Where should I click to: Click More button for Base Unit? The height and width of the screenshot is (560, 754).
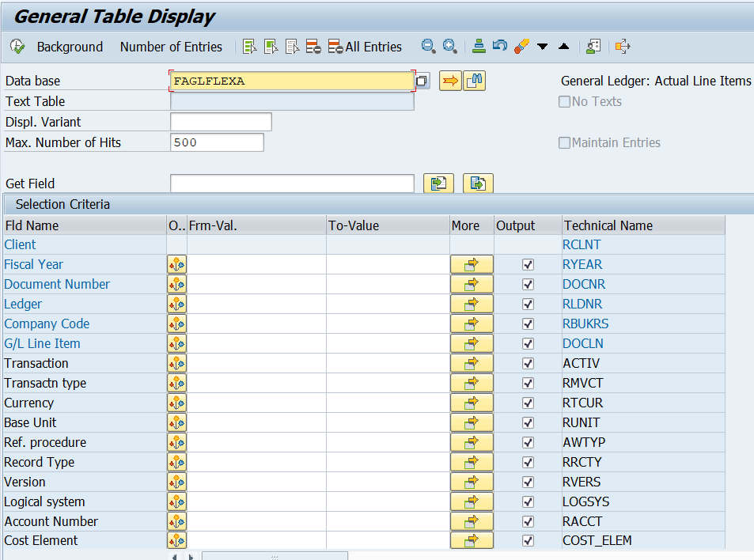472,422
